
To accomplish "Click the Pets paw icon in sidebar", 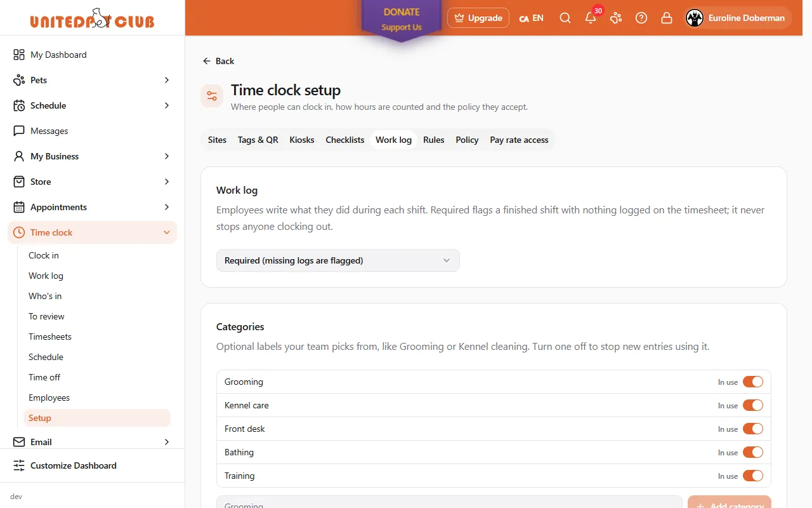I will [19, 80].
